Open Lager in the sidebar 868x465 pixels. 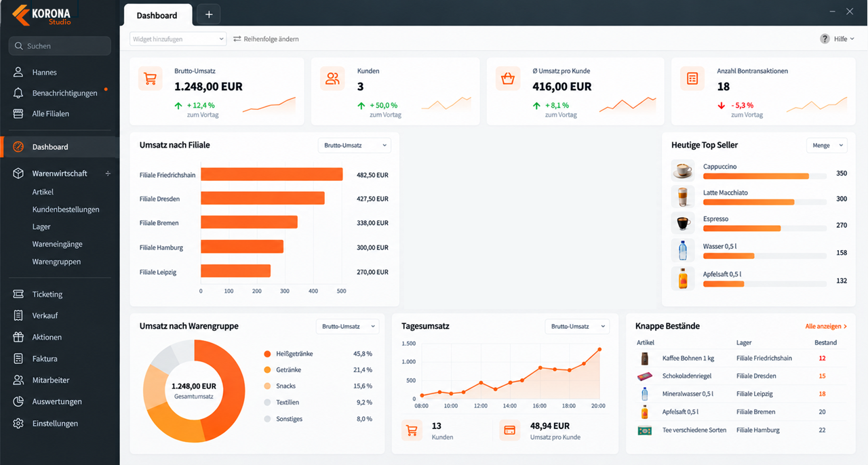click(41, 227)
